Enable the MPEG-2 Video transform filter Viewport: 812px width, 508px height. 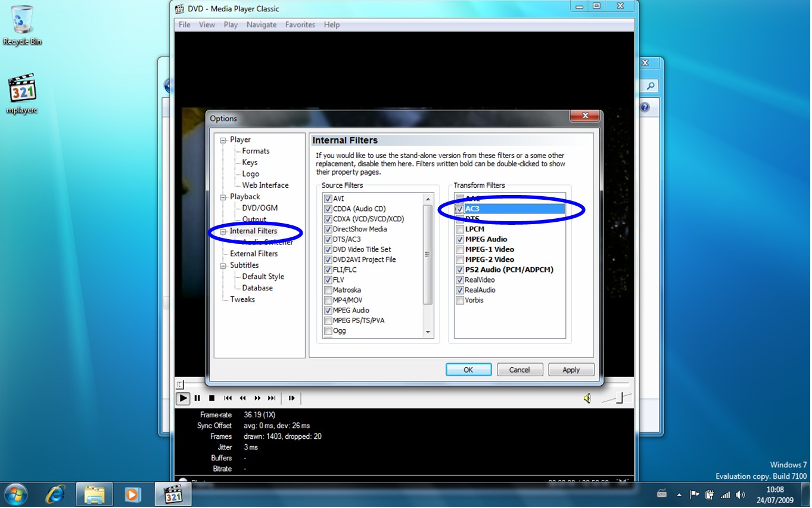(460, 259)
